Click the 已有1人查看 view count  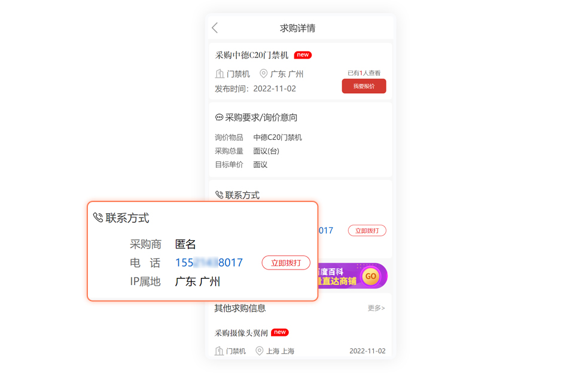(364, 73)
